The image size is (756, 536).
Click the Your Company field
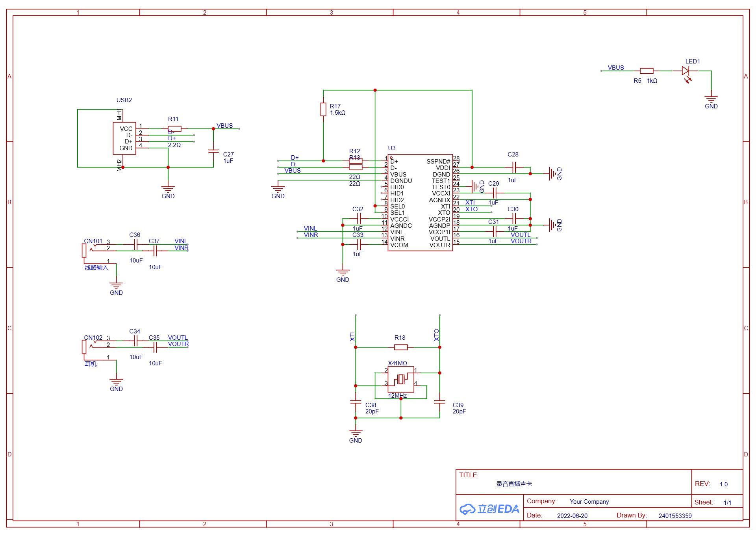click(589, 502)
